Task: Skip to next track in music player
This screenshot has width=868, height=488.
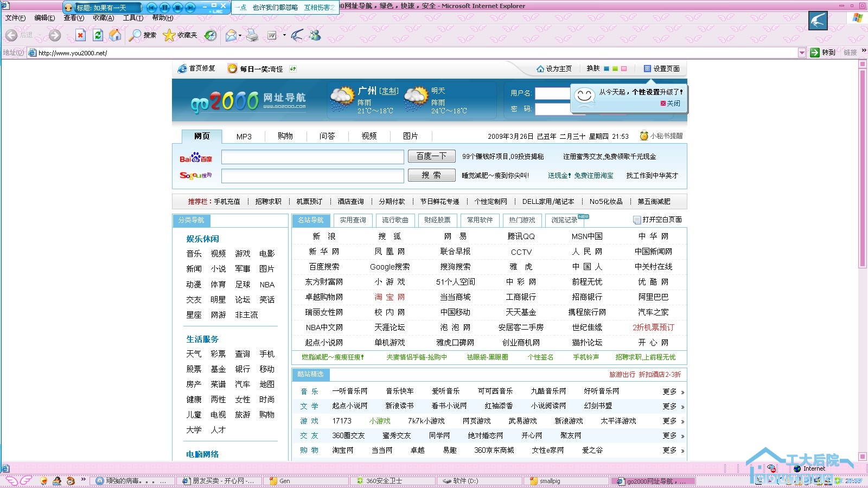Action: click(190, 8)
